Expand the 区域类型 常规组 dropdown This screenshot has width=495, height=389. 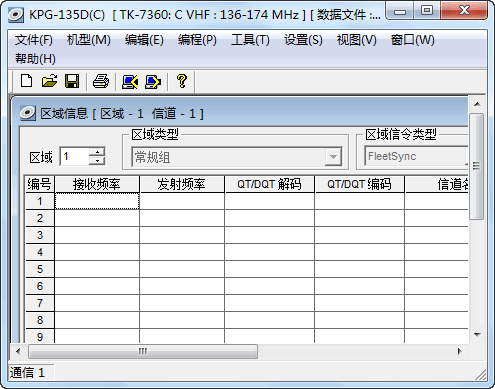pos(333,157)
